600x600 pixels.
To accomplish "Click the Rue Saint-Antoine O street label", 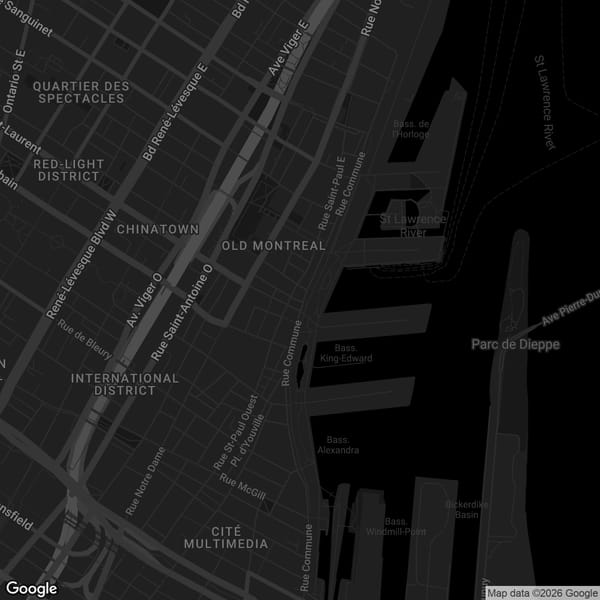I will [183, 312].
